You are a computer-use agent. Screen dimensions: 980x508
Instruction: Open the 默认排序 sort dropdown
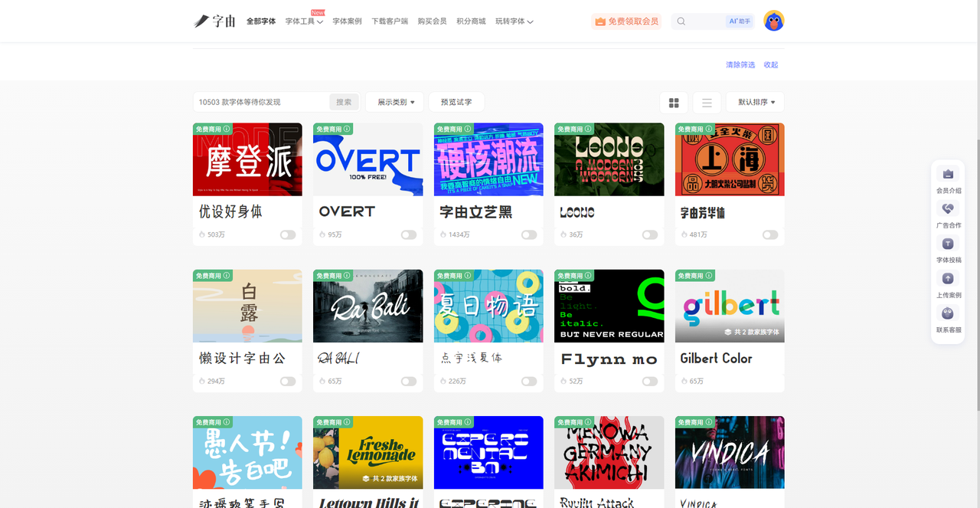(755, 102)
